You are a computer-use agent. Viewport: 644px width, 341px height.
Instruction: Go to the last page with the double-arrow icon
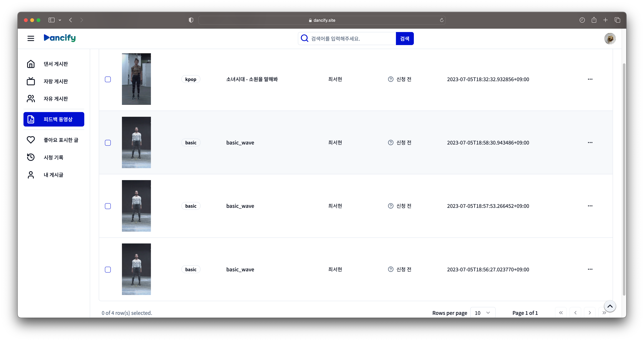[604, 313]
